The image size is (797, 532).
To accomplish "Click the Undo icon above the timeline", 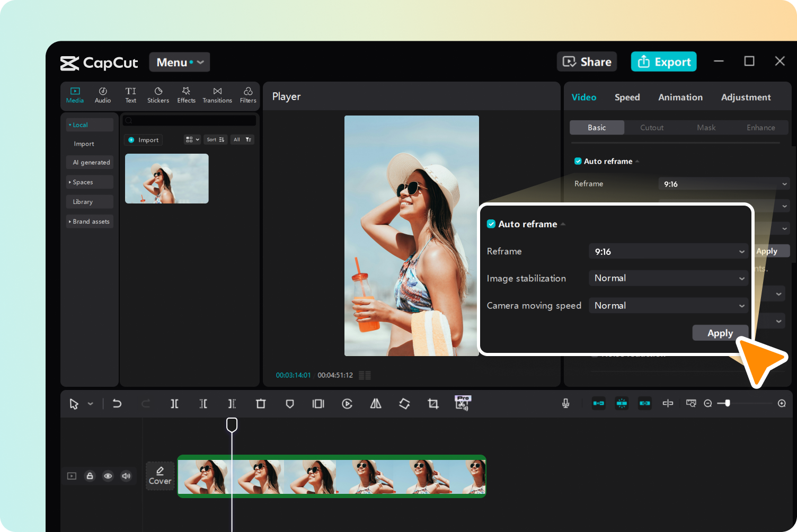I will (117, 403).
